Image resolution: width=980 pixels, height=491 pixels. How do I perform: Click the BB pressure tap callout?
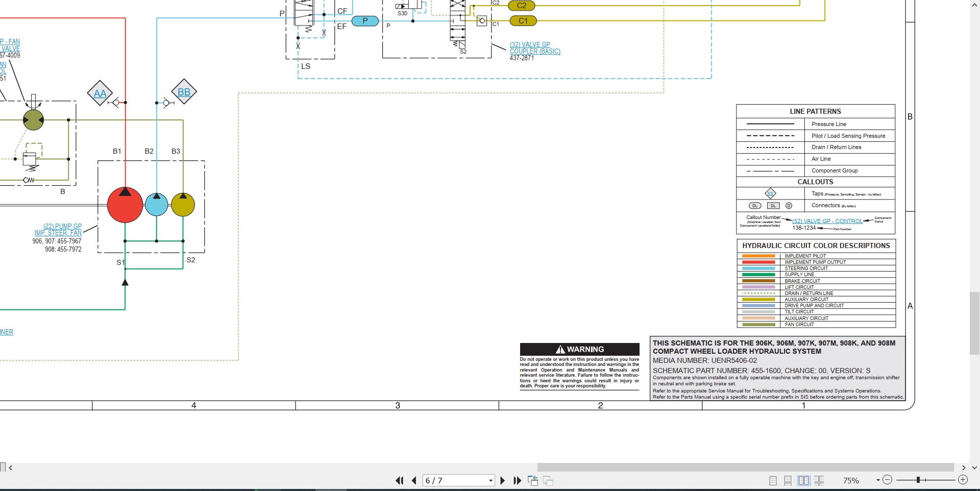pyautogui.click(x=184, y=92)
